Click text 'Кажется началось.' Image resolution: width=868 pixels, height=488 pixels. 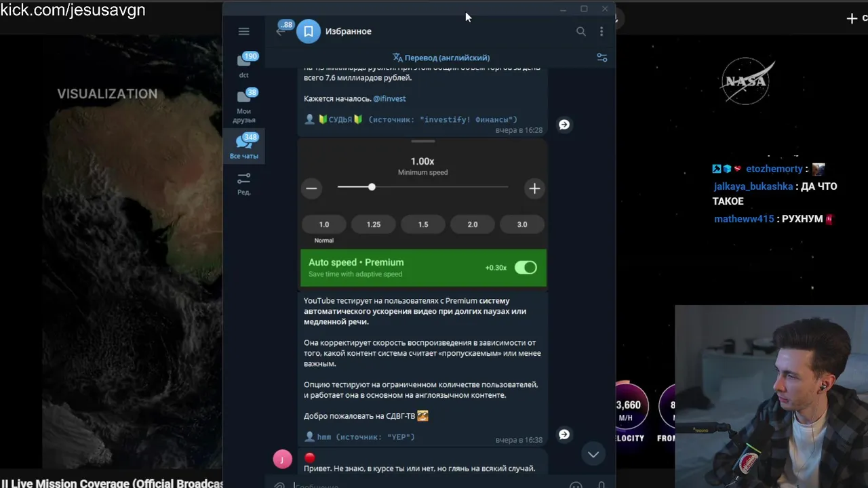click(337, 98)
